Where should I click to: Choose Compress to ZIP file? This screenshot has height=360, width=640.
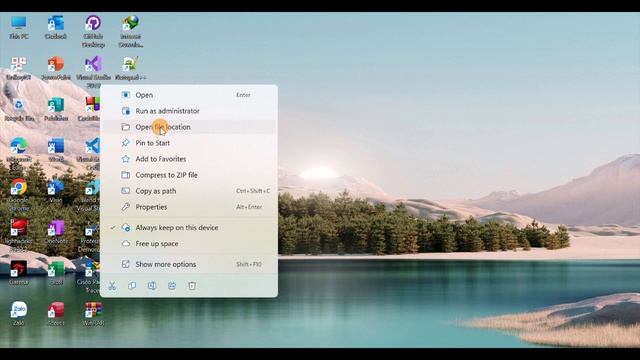click(x=189, y=175)
